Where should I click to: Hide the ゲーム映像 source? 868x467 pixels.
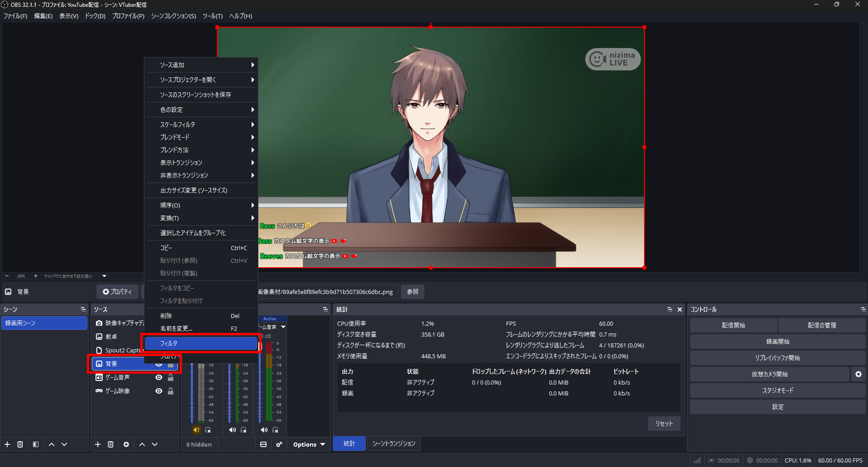tap(159, 391)
